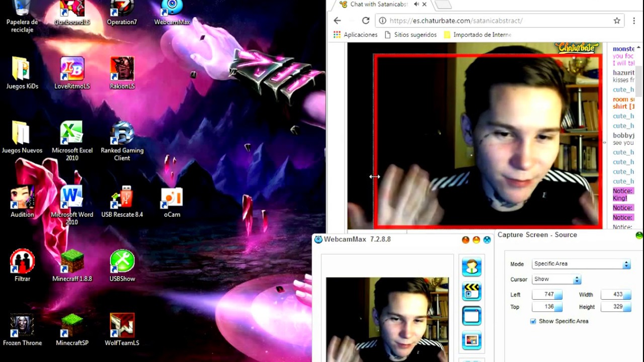Open the GunboundLS shortcut
644x362 pixels.
(72, 13)
